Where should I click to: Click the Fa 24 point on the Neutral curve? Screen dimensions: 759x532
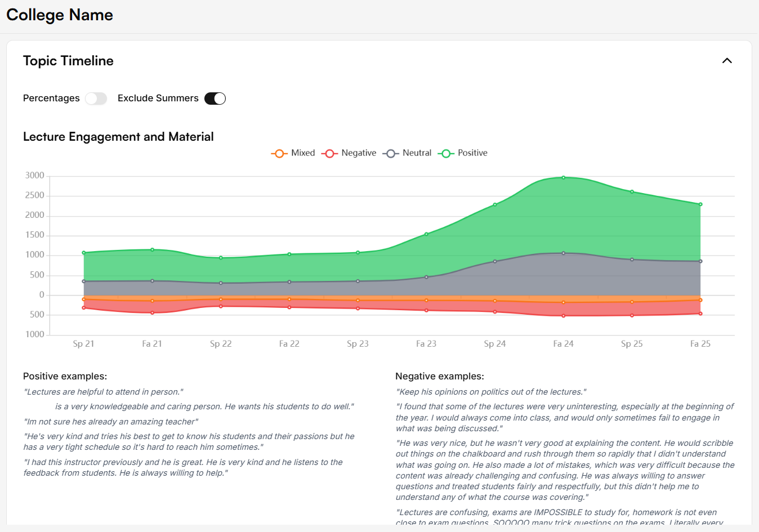[563, 253]
